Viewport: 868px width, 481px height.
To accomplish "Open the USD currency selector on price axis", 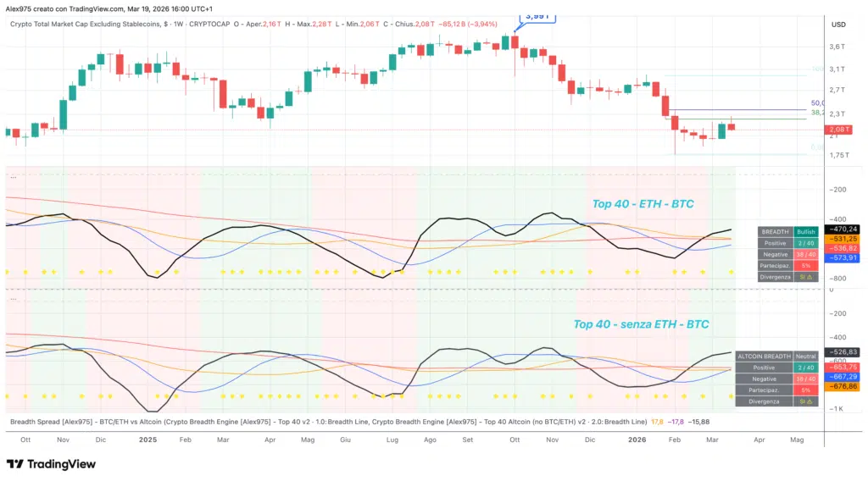I will click(839, 24).
